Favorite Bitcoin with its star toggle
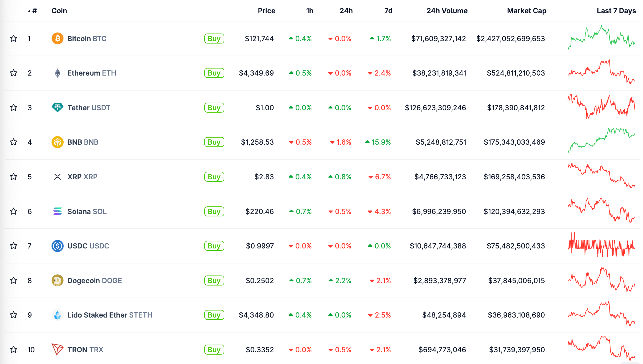 tap(14, 39)
